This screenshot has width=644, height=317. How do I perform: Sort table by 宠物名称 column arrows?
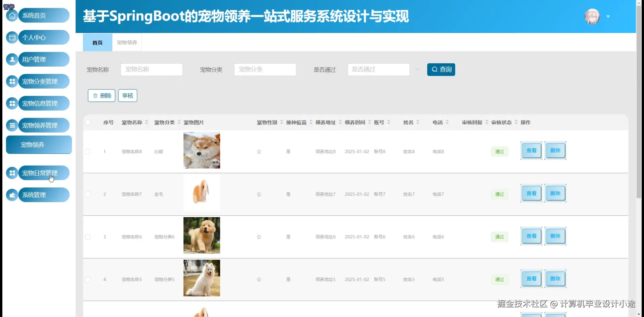click(x=147, y=122)
